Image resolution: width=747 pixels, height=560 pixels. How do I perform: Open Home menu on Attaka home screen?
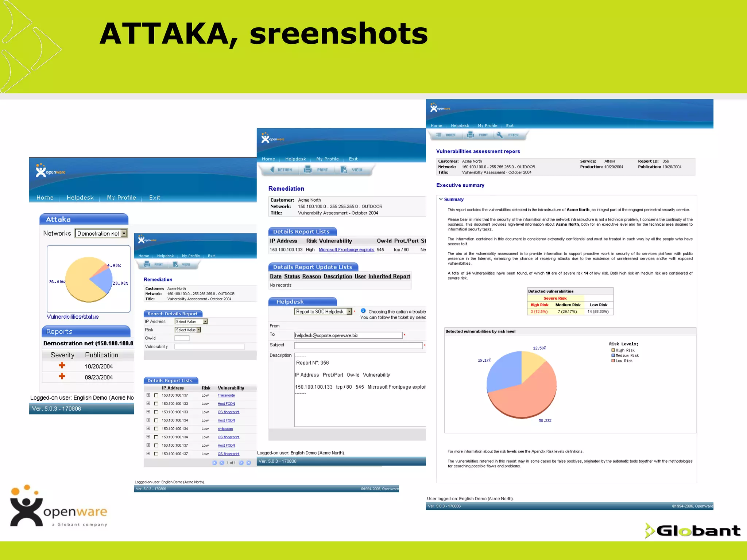click(45, 198)
